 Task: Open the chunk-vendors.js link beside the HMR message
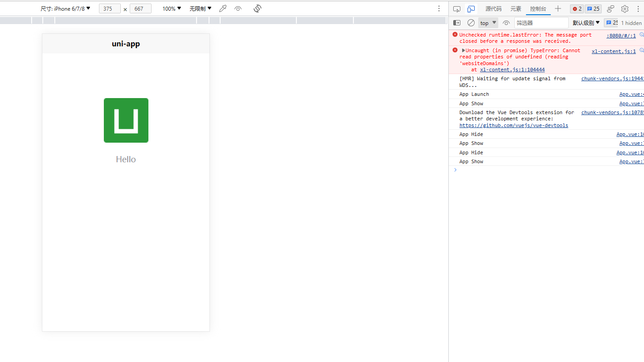click(612, 78)
